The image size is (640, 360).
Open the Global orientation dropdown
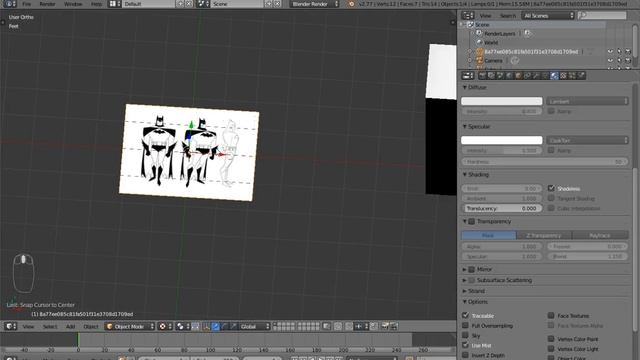click(255, 327)
